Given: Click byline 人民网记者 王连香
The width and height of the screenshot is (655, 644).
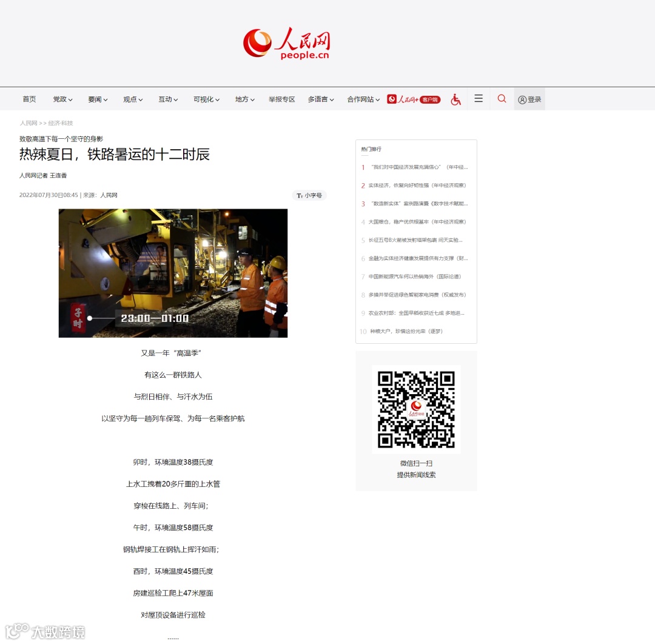Looking at the screenshot, I should coord(43,175).
